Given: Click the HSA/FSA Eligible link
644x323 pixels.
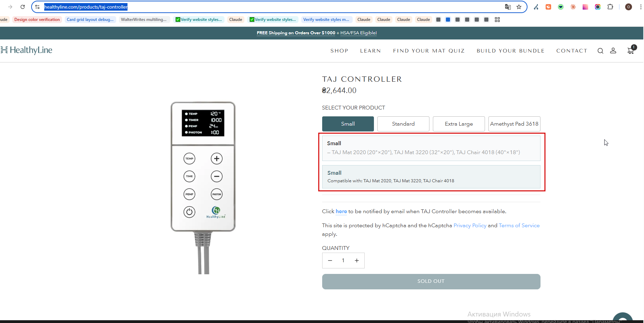Looking at the screenshot, I should pos(359,33).
